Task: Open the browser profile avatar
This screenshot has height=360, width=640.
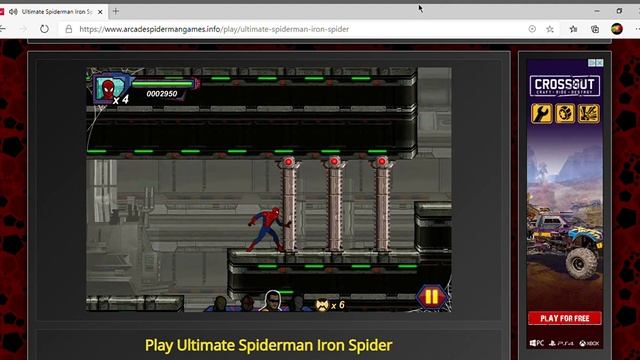Action: 617,29
